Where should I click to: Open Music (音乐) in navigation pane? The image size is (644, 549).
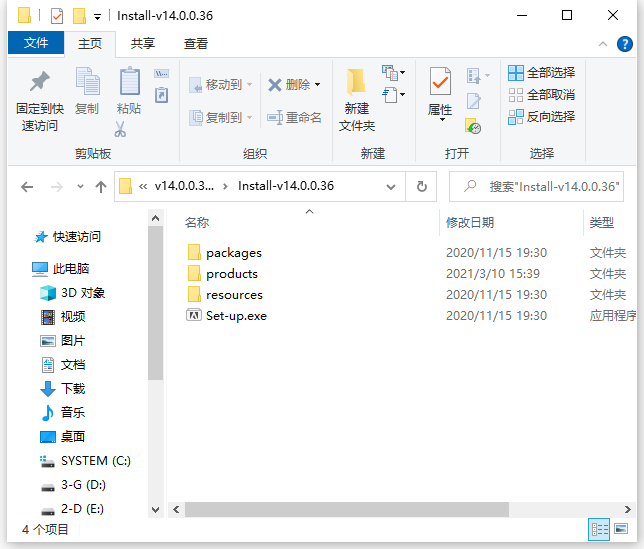63,412
